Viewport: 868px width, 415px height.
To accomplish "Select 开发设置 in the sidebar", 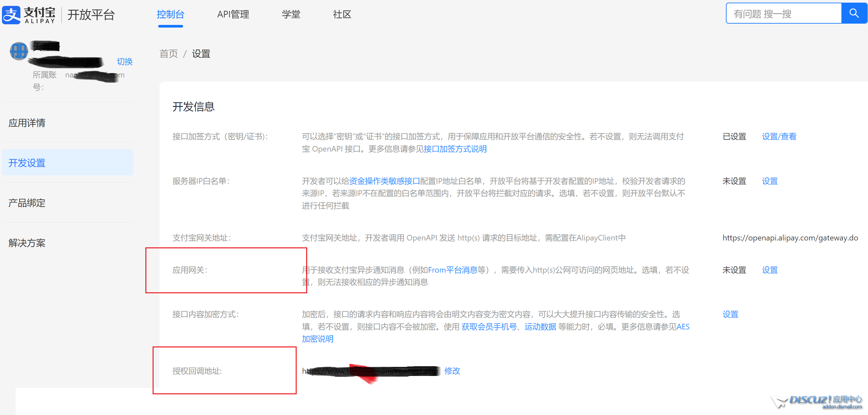I will click(x=67, y=163).
